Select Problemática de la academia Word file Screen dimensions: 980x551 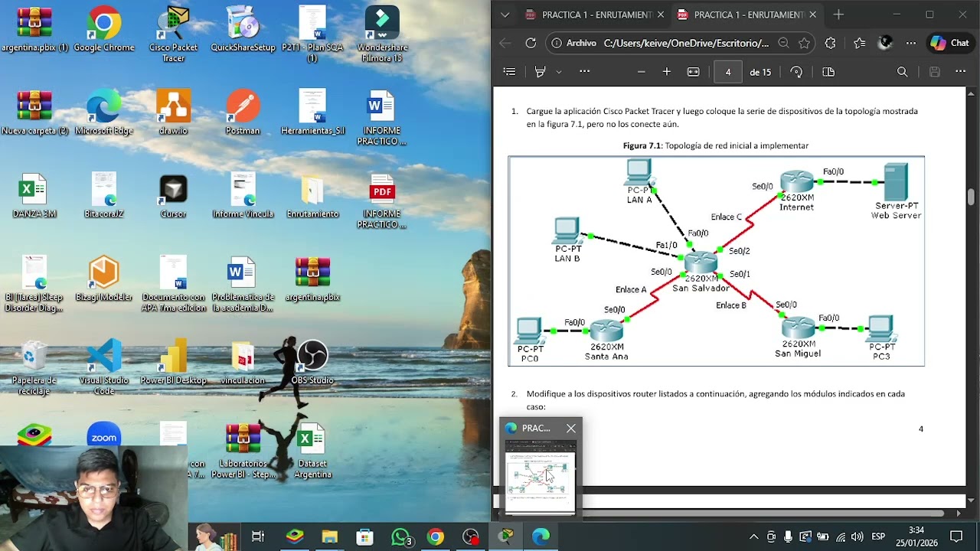tap(243, 283)
